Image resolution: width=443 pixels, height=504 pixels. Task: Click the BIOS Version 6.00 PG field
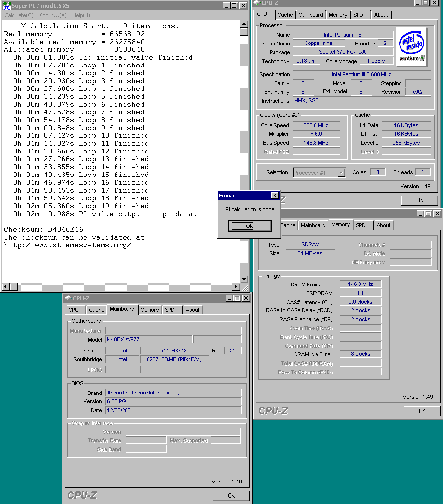173,401
